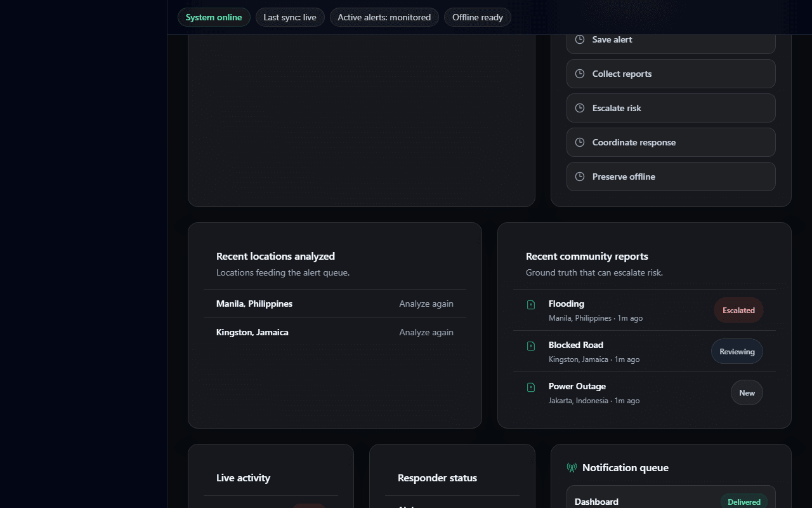The width and height of the screenshot is (812, 508).
Task: Open the Power Outage report title
Action: (x=577, y=386)
